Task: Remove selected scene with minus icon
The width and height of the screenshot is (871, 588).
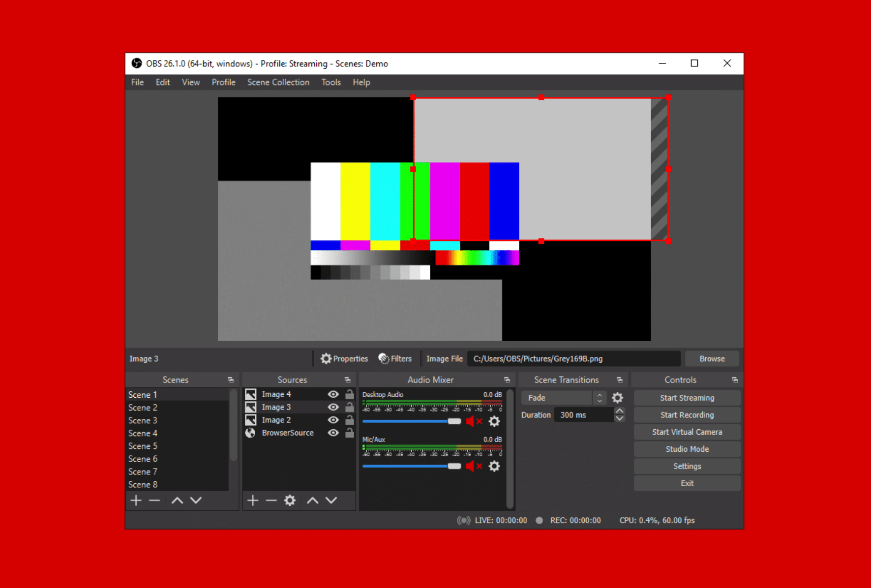Action: pyautogui.click(x=154, y=500)
